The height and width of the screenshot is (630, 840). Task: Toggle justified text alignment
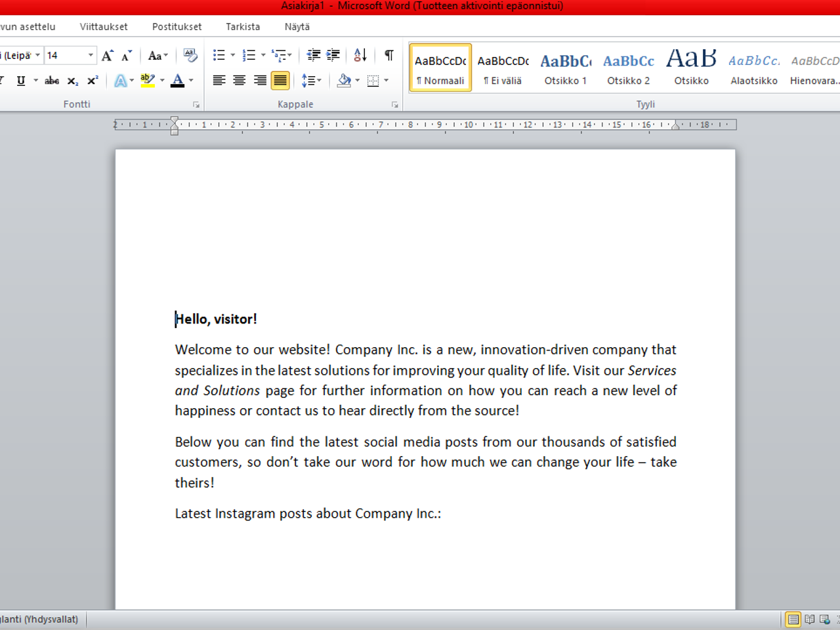click(280, 81)
